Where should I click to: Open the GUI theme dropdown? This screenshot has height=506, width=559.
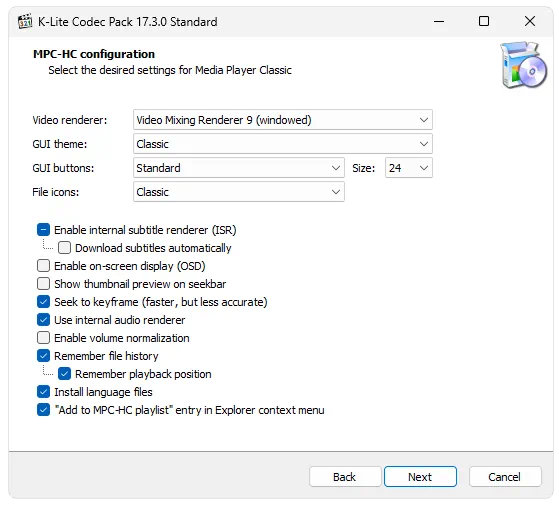283,144
